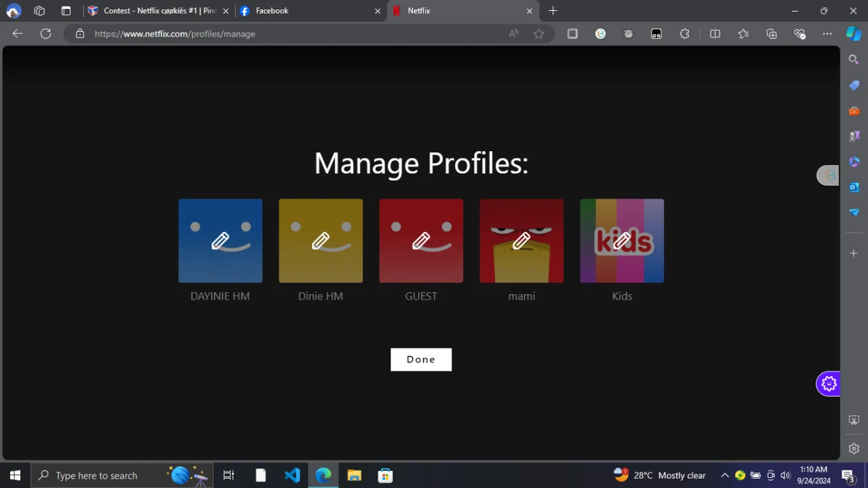
Task: Click the taskbar search box
Action: 122,475
